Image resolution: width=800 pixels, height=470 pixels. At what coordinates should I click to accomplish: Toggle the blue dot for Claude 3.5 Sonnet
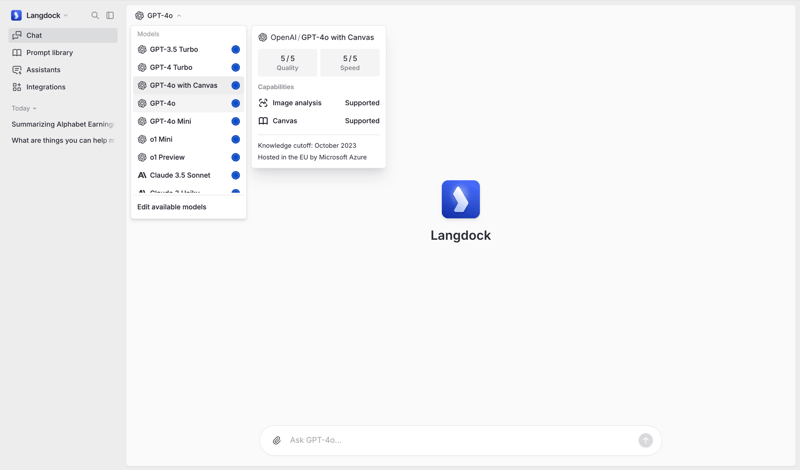[235, 175]
